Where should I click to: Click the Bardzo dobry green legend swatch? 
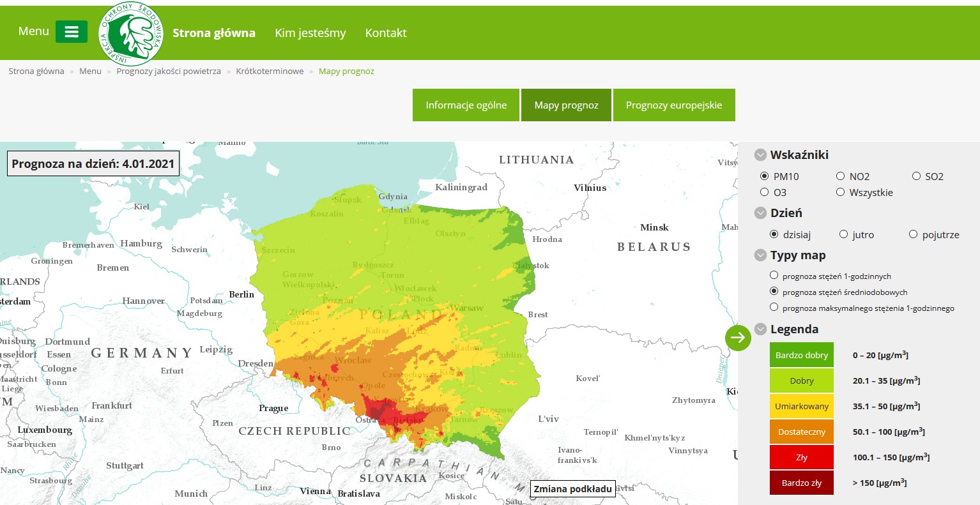(802, 355)
